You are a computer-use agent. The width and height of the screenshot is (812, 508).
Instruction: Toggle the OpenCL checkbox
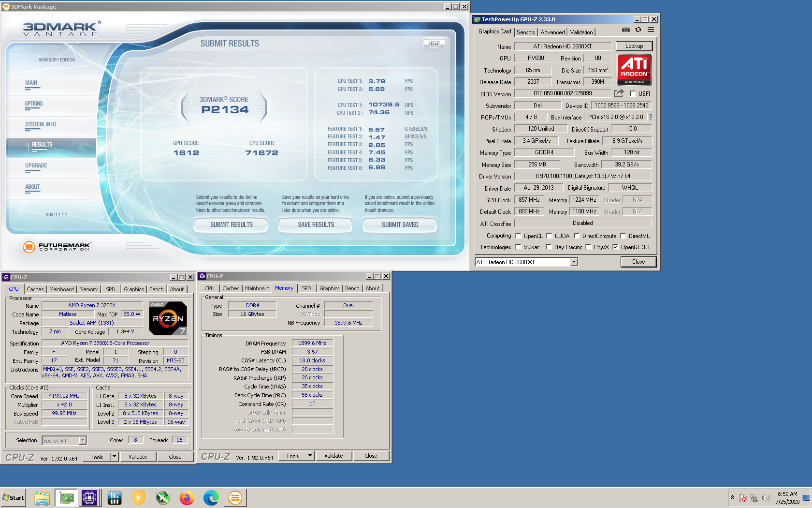(x=518, y=236)
